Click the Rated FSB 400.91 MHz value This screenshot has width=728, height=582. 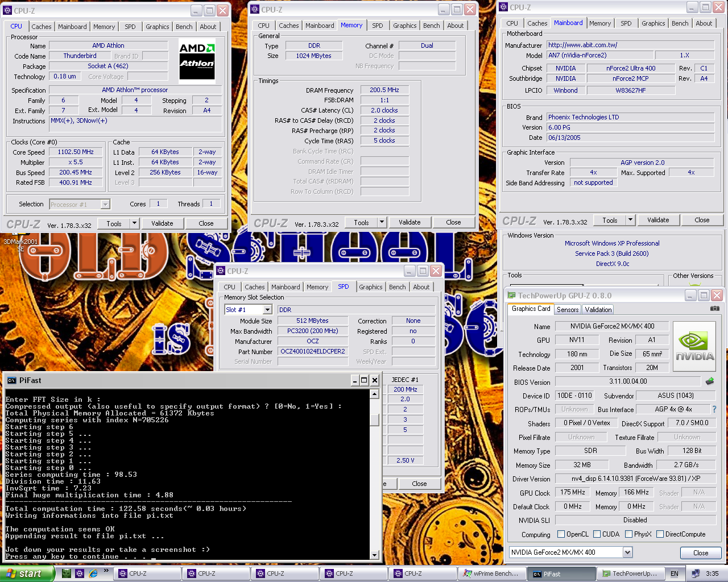(x=76, y=182)
